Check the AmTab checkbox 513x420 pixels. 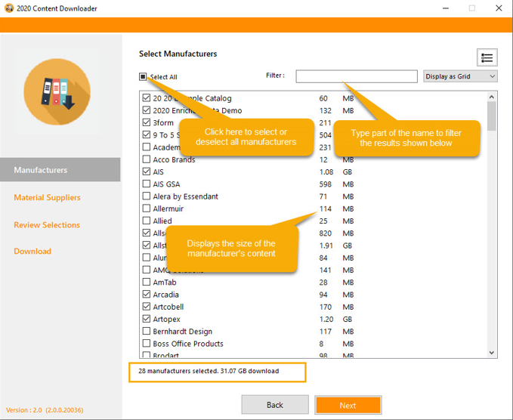pyautogui.click(x=147, y=282)
